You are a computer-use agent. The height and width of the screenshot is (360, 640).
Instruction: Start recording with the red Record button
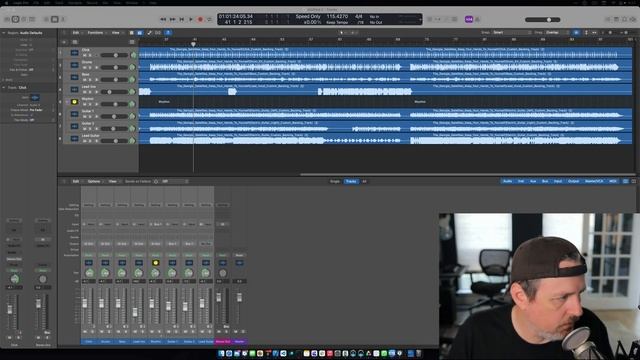coord(200,19)
